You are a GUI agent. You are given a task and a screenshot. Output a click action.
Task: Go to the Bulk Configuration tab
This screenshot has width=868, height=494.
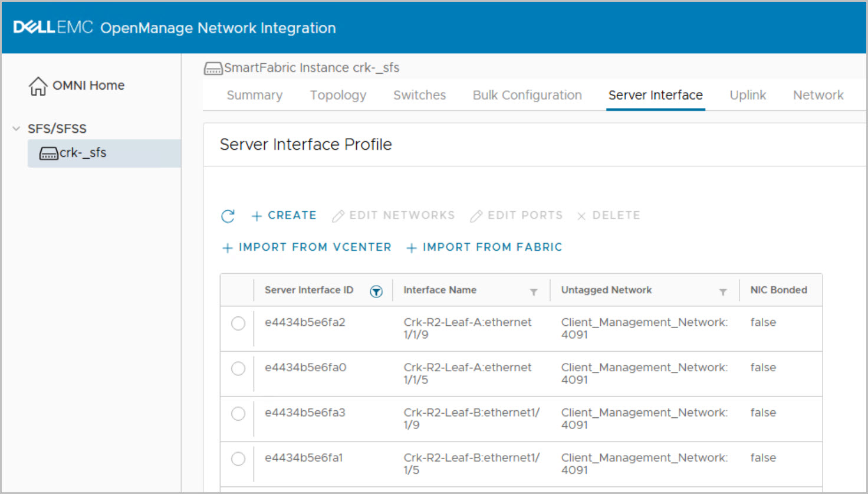click(527, 95)
